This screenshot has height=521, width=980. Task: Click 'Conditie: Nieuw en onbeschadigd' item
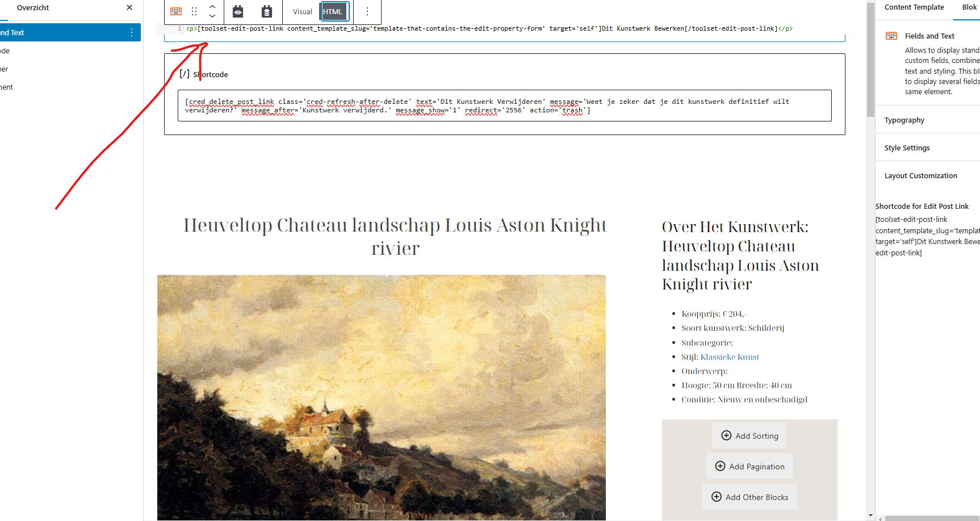[744, 400]
